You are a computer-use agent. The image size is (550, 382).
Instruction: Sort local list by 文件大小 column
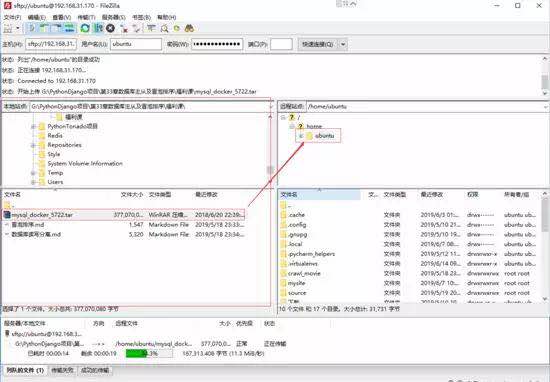click(x=132, y=195)
